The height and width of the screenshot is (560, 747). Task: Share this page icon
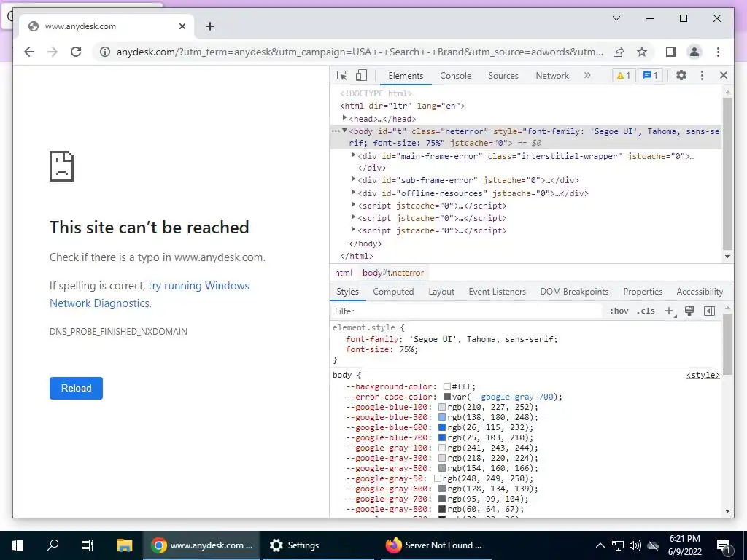coord(619,52)
